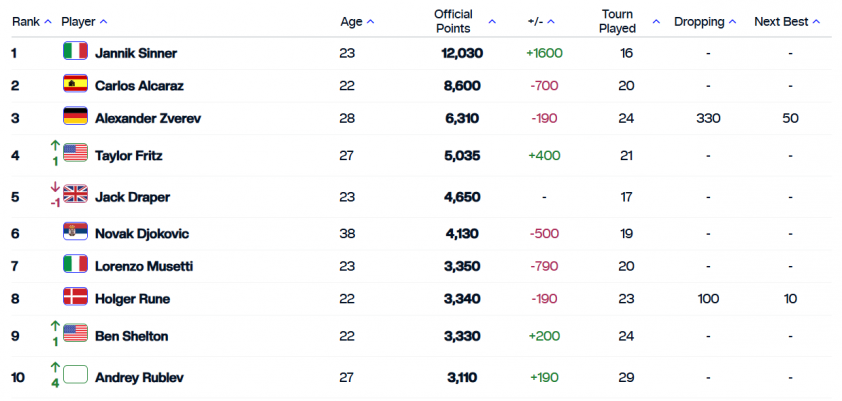The width and height of the screenshot is (842, 401).
Task: Click the US flag next to Ben Shelton
Action: point(75,333)
